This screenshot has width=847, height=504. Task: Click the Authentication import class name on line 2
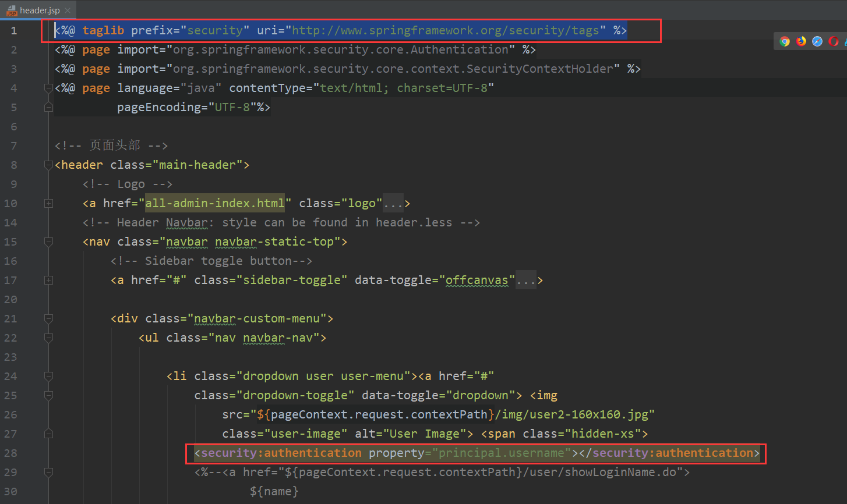460,49
